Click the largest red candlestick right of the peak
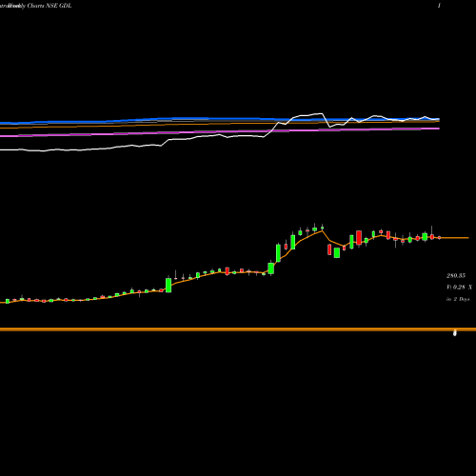This screenshot has height=476, width=476. pos(359,238)
